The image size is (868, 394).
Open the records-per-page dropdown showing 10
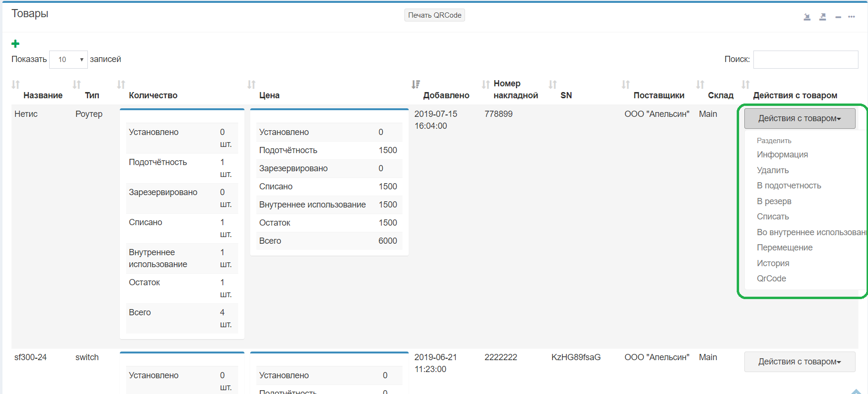point(68,60)
